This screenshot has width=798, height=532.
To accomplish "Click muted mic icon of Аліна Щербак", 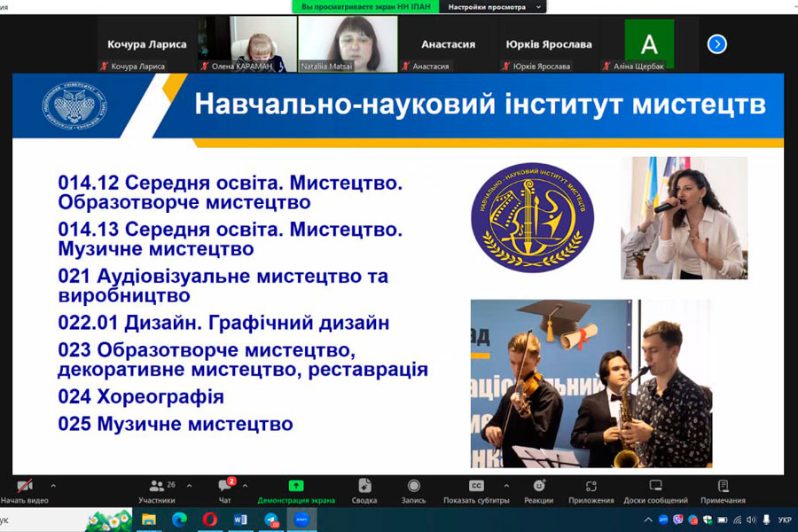I will 606,66.
